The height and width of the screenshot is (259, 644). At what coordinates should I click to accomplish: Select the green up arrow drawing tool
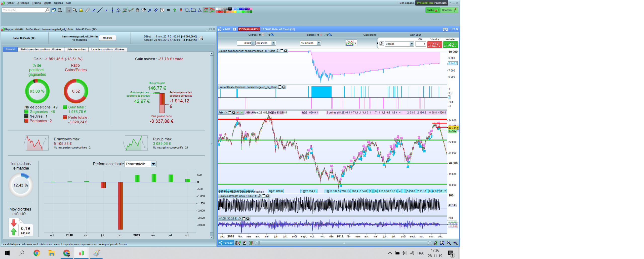(x=175, y=10)
